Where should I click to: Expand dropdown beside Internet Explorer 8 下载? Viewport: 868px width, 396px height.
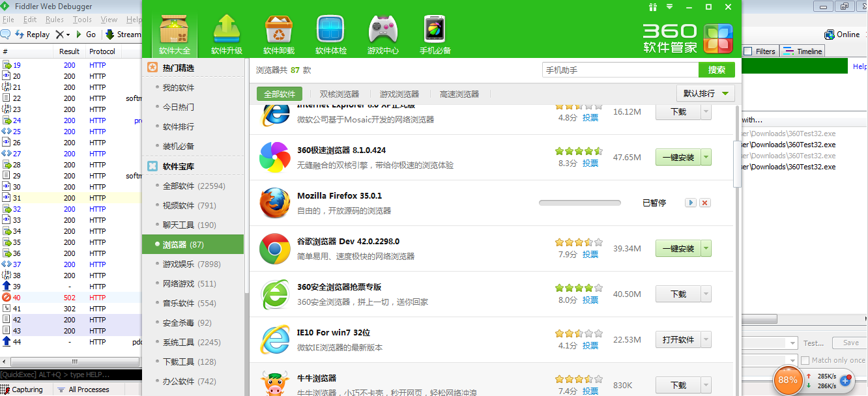click(706, 111)
